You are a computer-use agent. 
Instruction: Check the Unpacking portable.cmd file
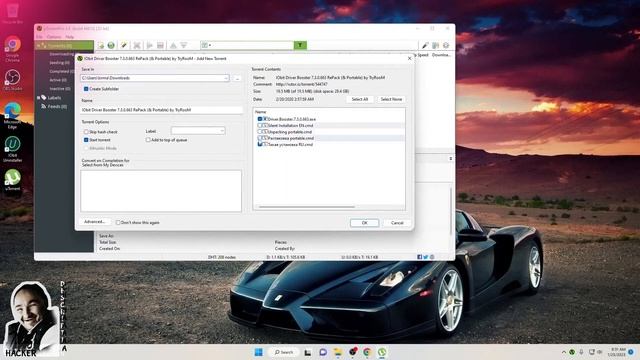point(260,132)
